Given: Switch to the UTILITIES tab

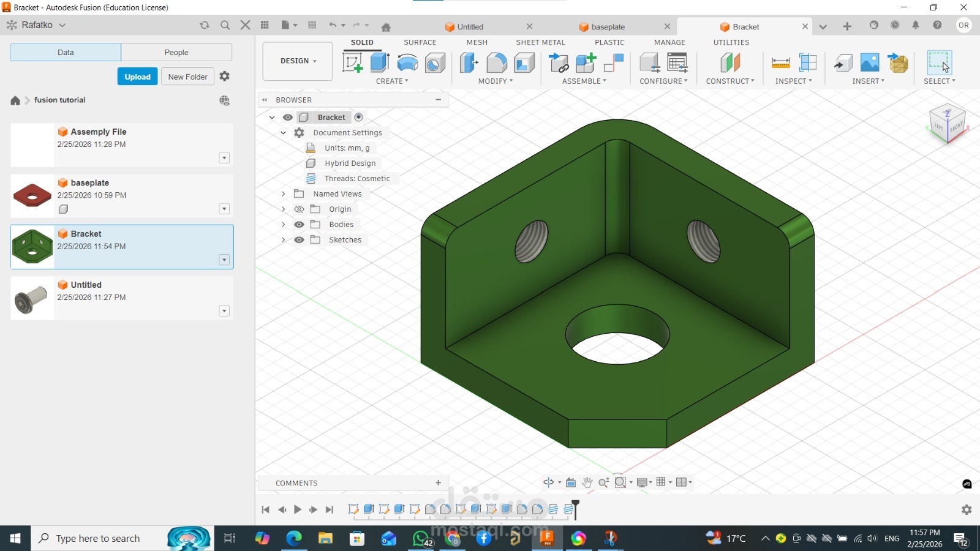Looking at the screenshot, I should point(731,42).
